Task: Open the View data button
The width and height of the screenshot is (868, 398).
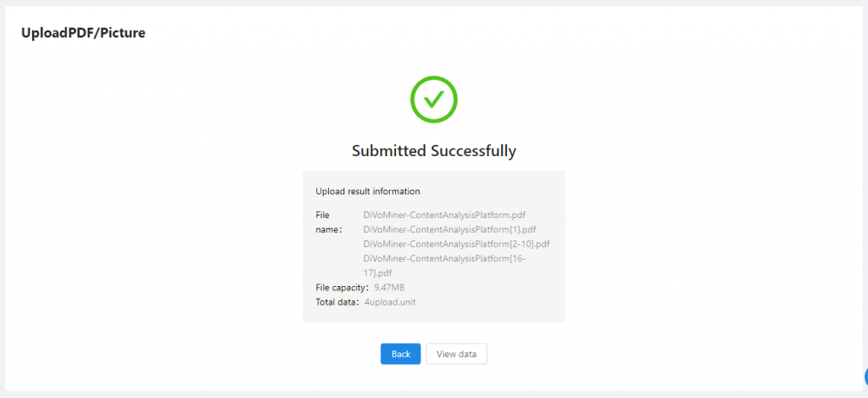Action: point(456,354)
